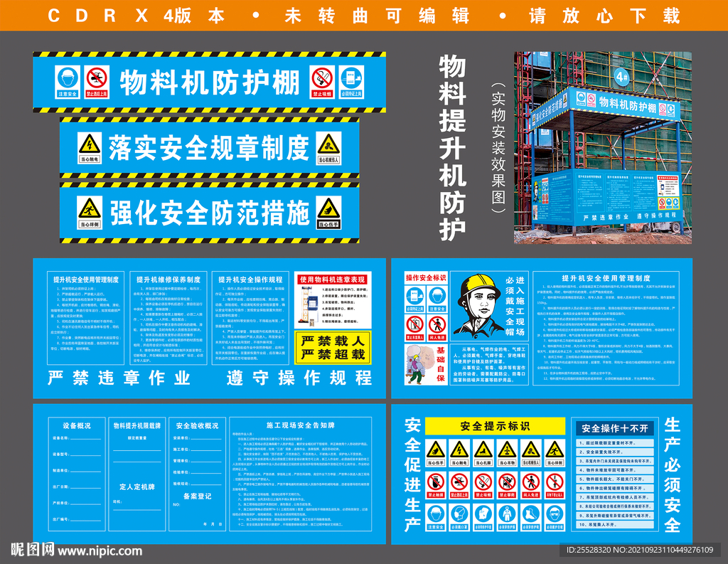Click the red 操作安全标识 header
This screenshot has height=564, width=728.
coord(426,277)
